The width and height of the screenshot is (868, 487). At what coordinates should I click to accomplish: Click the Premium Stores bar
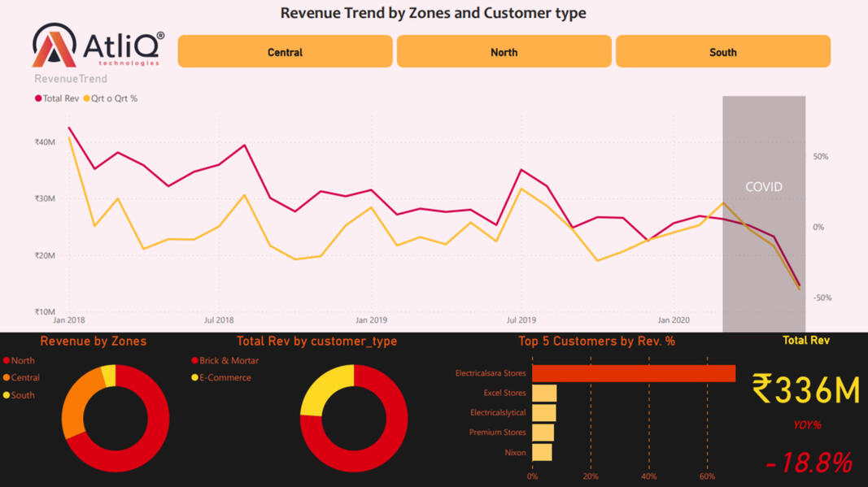[x=543, y=433]
